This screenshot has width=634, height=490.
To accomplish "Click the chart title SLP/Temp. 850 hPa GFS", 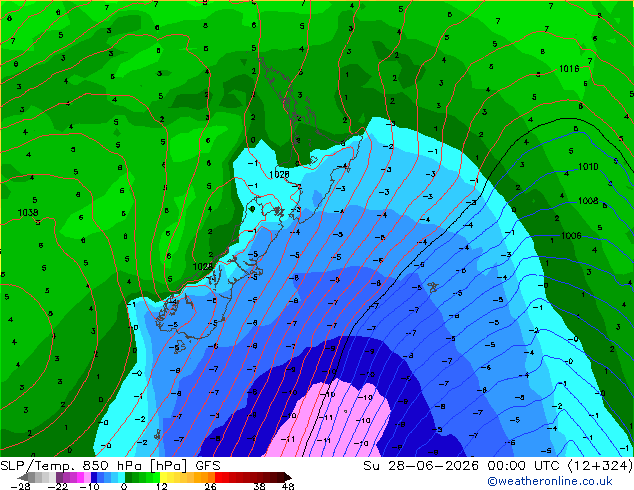I will click(x=110, y=466).
